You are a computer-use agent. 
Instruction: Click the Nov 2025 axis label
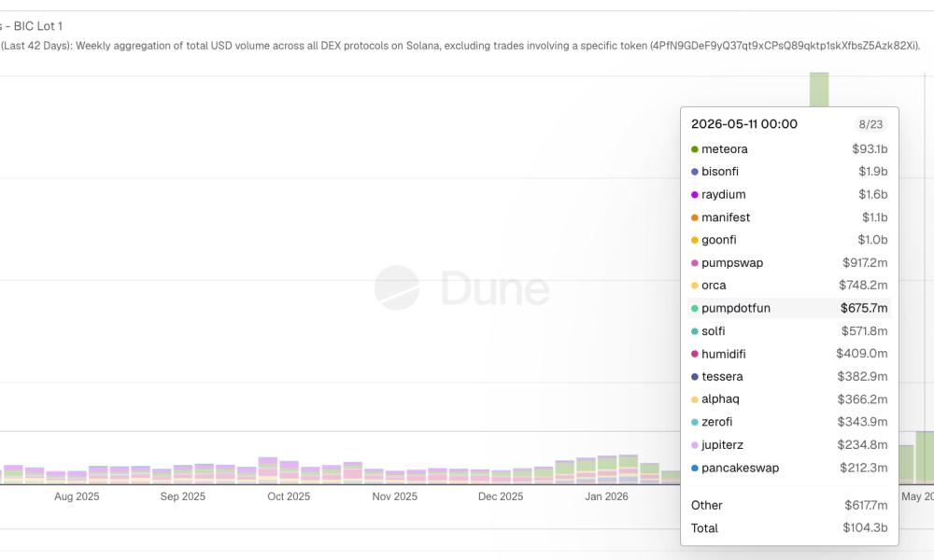[x=394, y=497]
